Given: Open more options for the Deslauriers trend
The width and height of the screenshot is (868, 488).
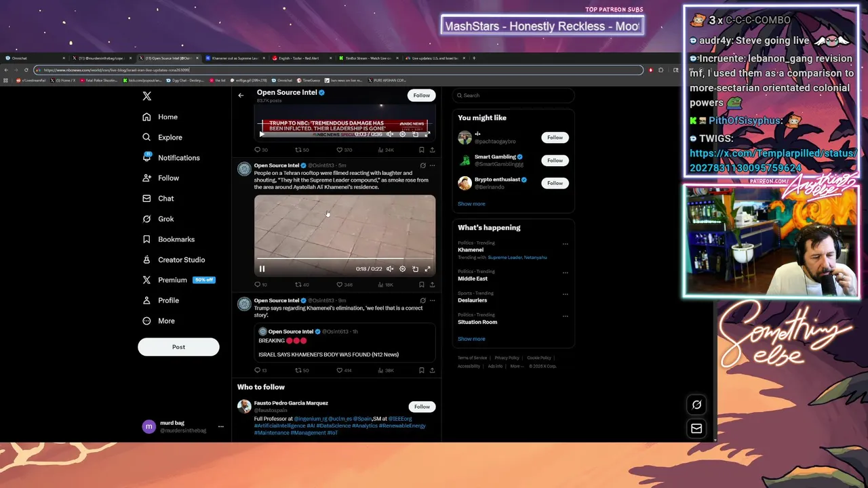Looking at the screenshot, I should [x=565, y=294].
